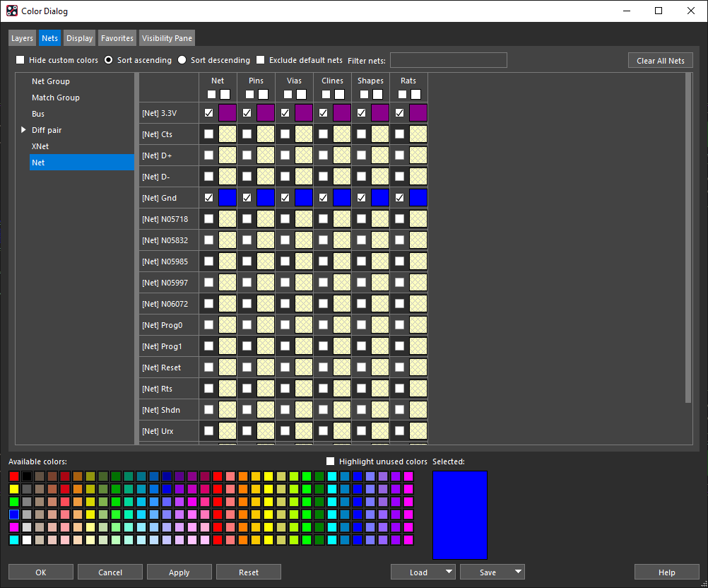The width and height of the screenshot is (708, 588).
Task: Click the purple Pins swatch in 3.3V row
Action: (266, 113)
